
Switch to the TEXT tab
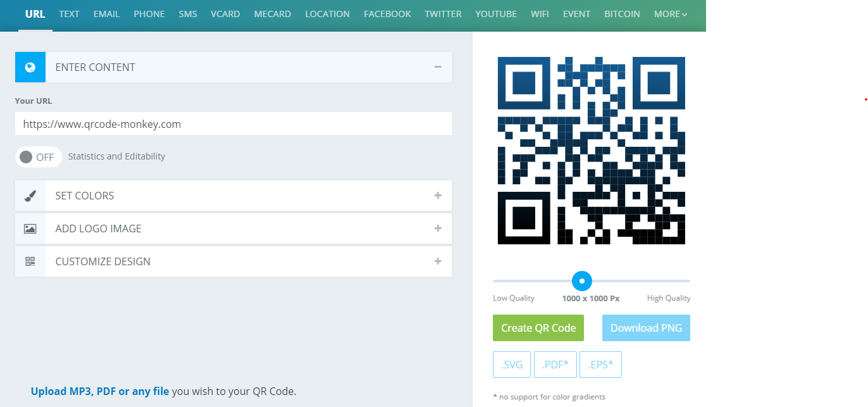coord(70,14)
